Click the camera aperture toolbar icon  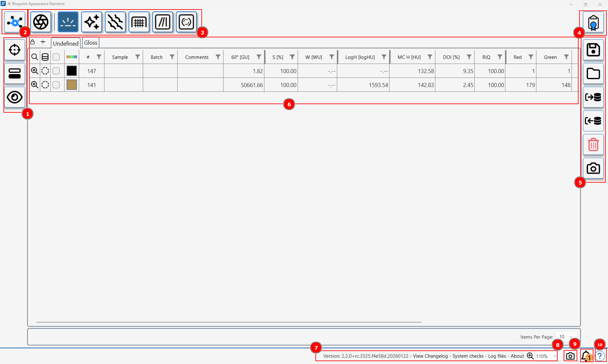tap(41, 22)
